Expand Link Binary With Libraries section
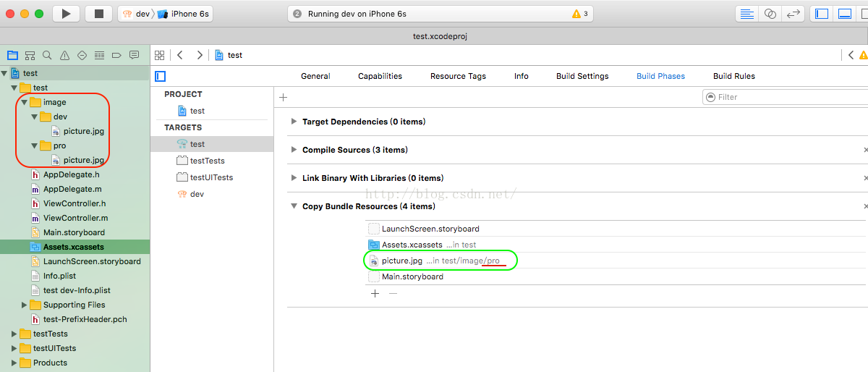Image resolution: width=868 pixels, height=372 pixels. click(x=294, y=178)
